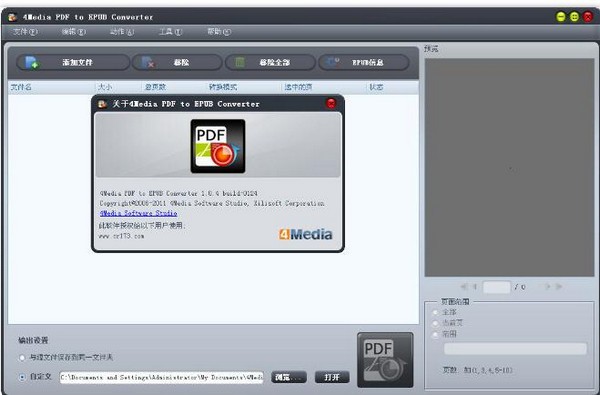The height and width of the screenshot is (395, 600).
Task: Open the 4Media Software Studio link
Action: [x=139, y=213]
